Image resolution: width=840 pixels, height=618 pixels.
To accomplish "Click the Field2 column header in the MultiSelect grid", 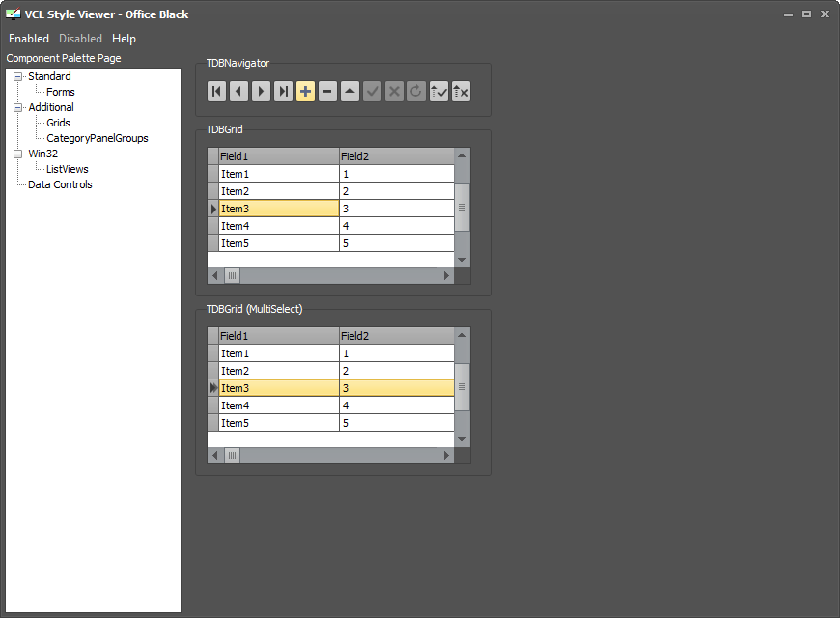I will pyautogui.click(x=397, y=336).
